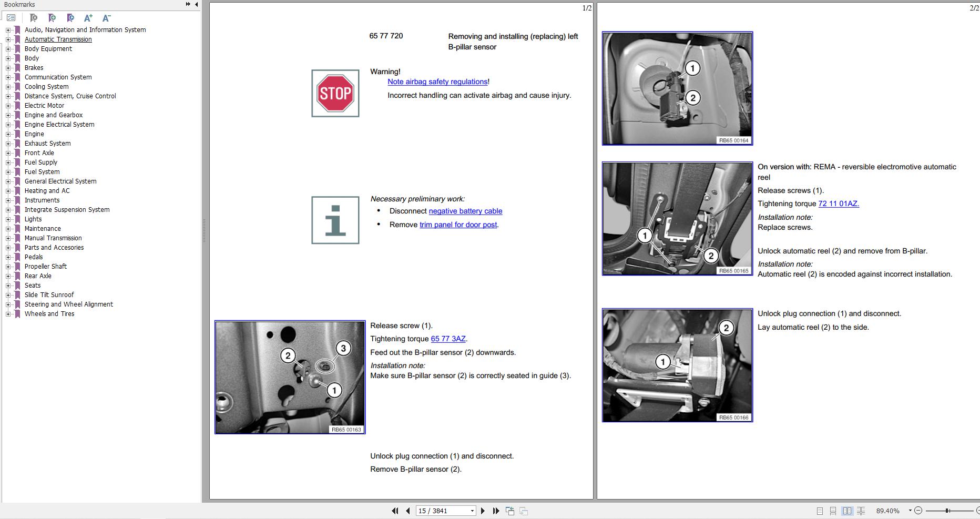This screenshot has height=519, width=980.
Task: Click the zoom slider handle
Action: [947, 511]
